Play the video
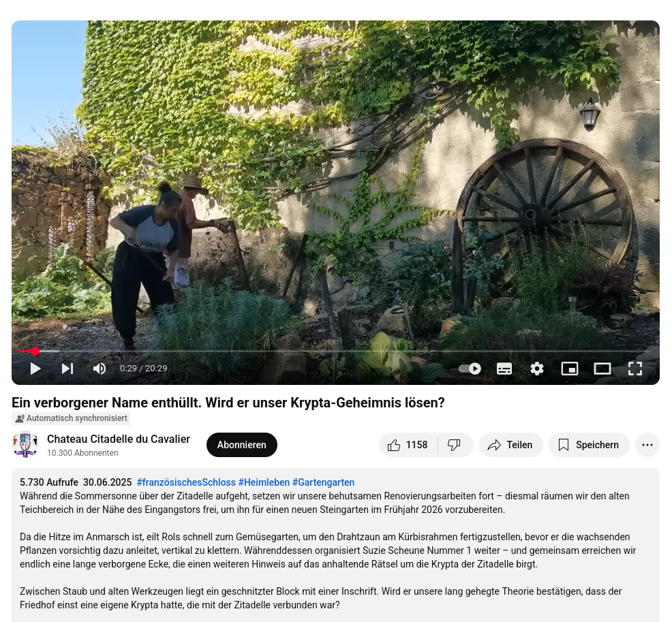 [35, 369]
